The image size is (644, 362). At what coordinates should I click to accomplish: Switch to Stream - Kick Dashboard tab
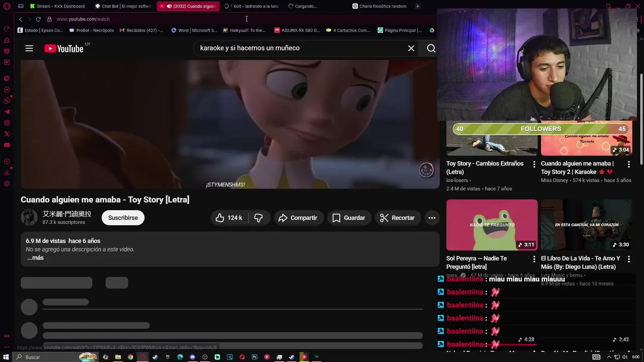[x=58, y=6]
